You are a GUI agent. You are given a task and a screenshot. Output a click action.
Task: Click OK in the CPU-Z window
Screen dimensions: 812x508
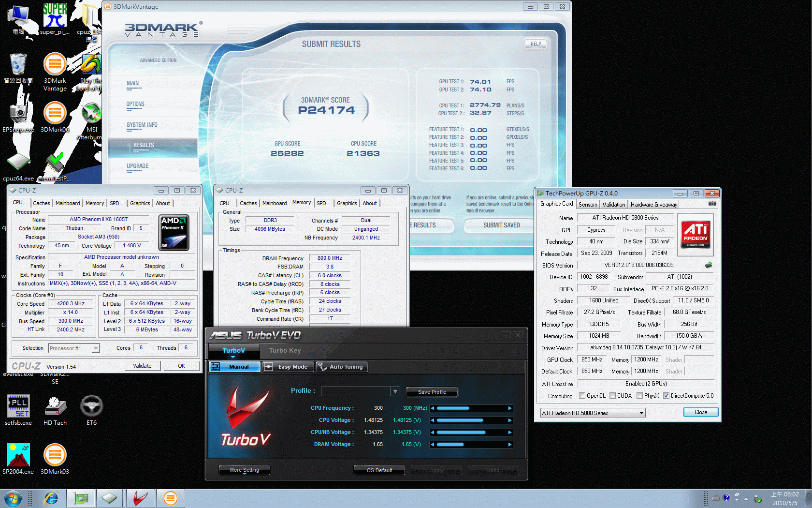(x=181, y=366)
